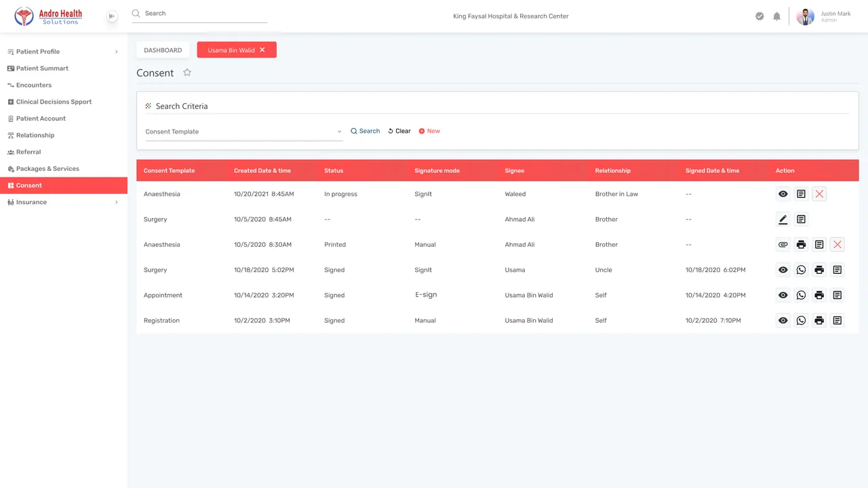
Task: Print the printed-status Anaesthesia consent
Action: tap(801, 245)
